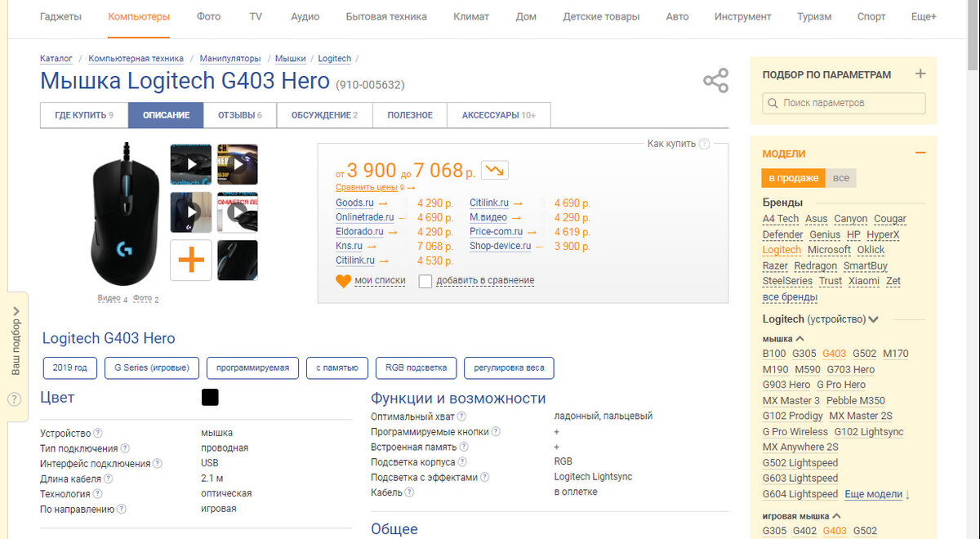Image resolution: width=980 pixels, height=539 pixels.
Task: Open the G502 model under мышка
Action: [864, 354]
